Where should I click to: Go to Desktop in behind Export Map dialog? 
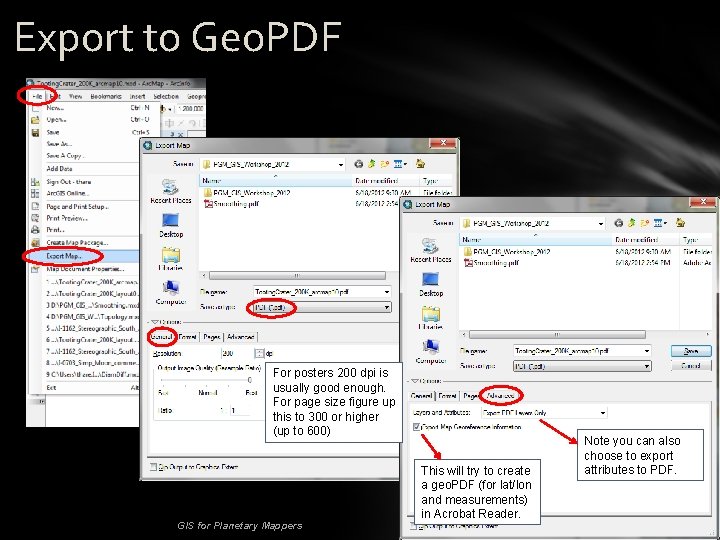170,225
